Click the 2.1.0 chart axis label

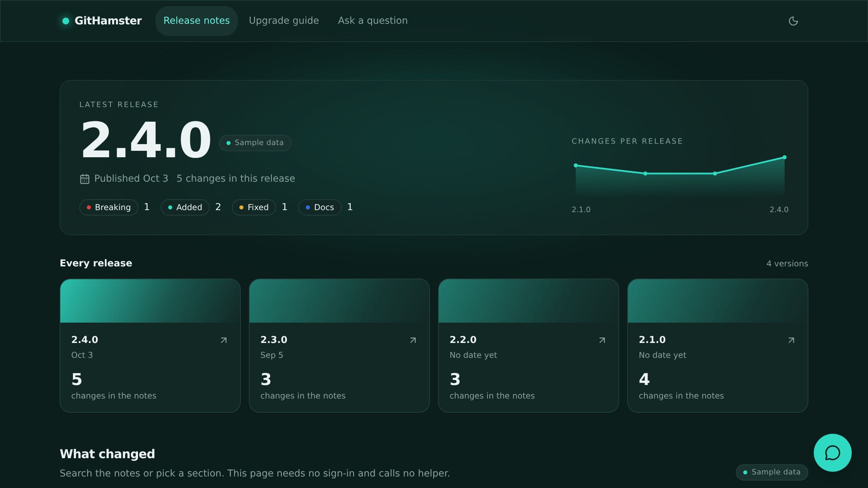pyautogui.click(x=581, y=209)
